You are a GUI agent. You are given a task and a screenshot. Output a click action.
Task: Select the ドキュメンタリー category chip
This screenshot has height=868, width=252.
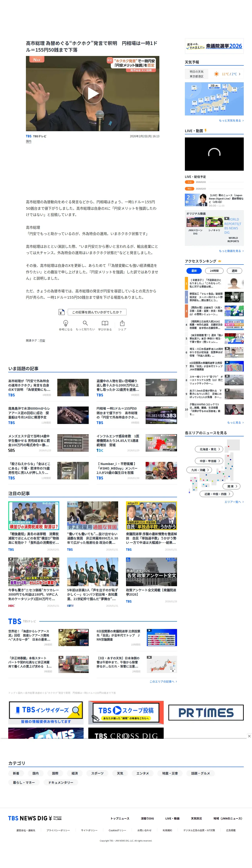pyautogui.click(x=61, y=782)
